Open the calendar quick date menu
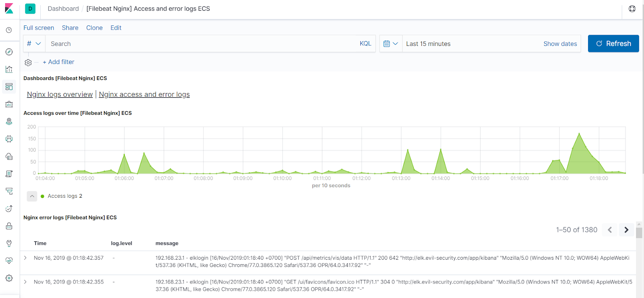Screen dimensions: 644x298 pos(391,43)
